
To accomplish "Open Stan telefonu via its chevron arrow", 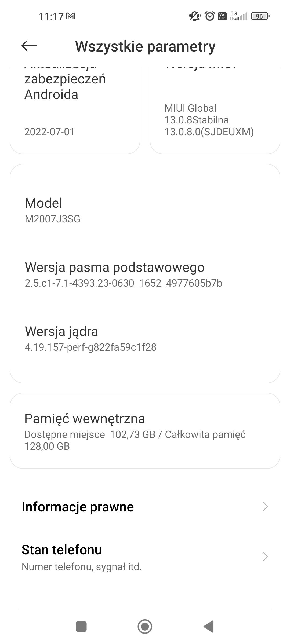I will pos(265,557).
